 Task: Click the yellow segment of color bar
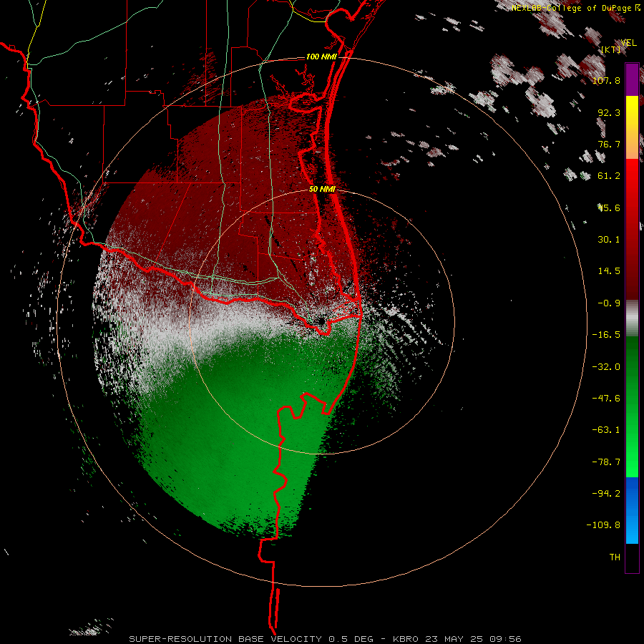(632, 127)
